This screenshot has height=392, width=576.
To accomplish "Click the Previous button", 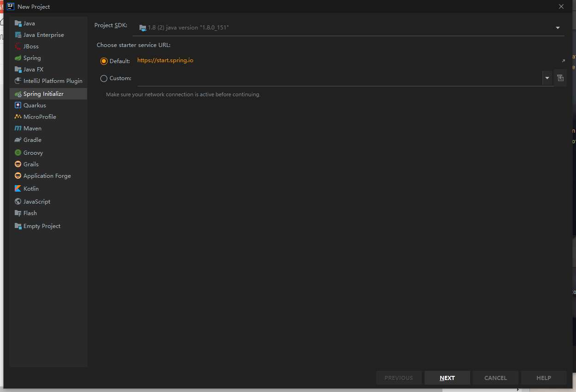I will [x=399, y=378].
